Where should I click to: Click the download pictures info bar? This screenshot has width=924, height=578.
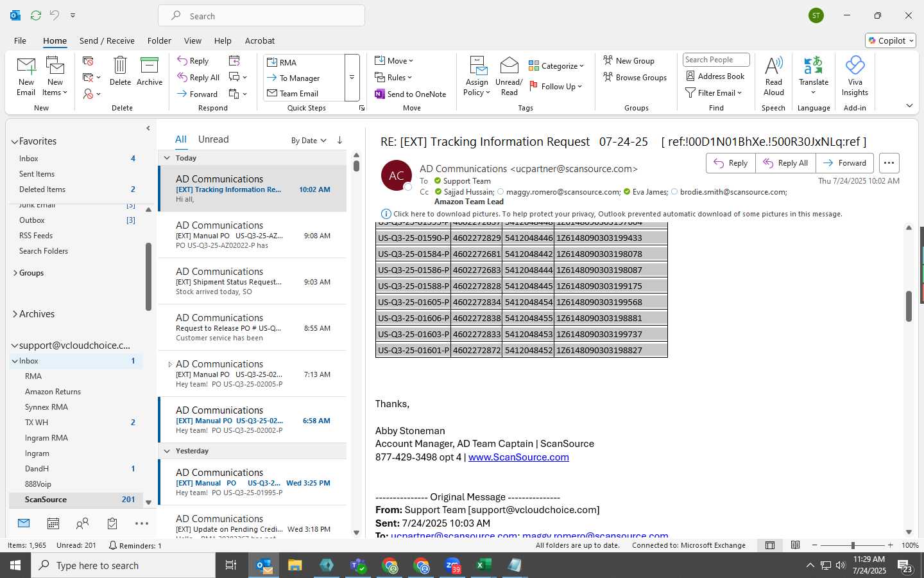(x=612, y=214)
